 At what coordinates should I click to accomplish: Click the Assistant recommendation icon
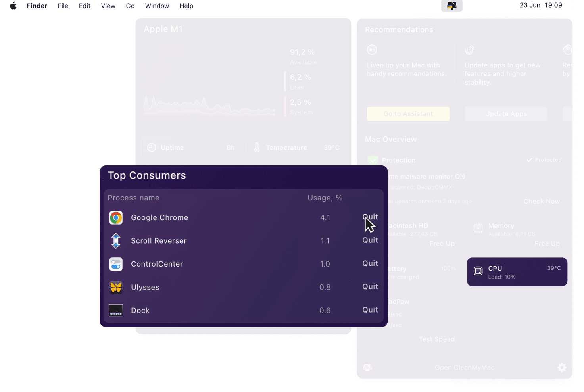point(372,50)
